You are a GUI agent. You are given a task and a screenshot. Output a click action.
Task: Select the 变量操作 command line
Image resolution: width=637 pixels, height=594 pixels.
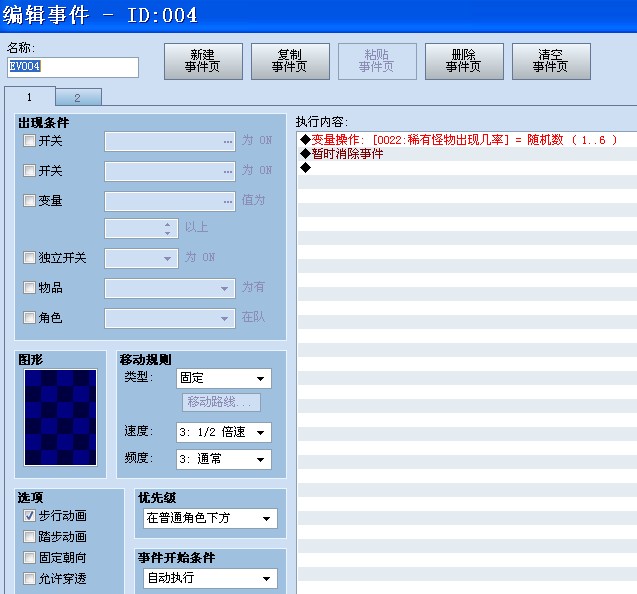pos(467,140)
